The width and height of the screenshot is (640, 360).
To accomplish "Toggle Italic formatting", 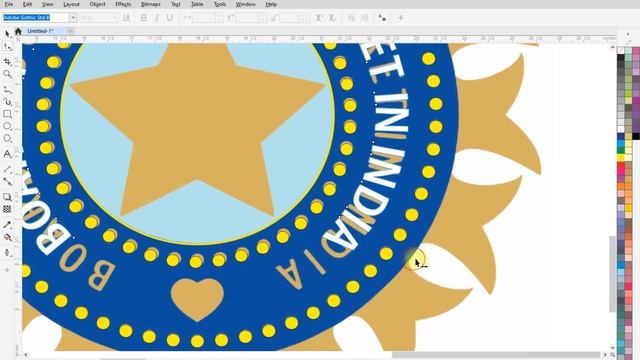I will point(156,18).
